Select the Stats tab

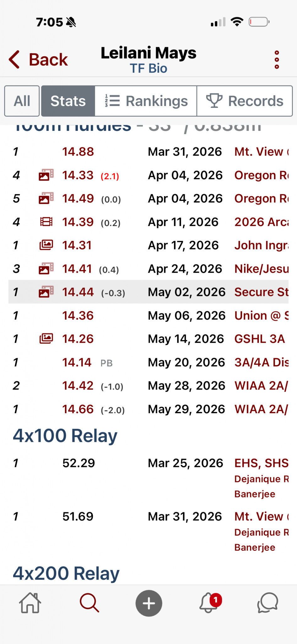pyautogui.click(x=68, y=101)
